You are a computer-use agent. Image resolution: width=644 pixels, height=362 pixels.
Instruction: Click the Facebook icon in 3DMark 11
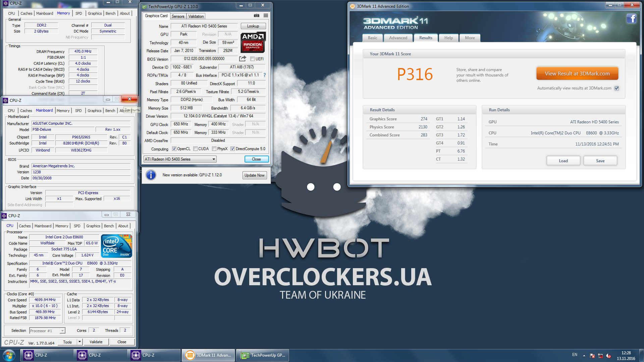click(631, 18)
